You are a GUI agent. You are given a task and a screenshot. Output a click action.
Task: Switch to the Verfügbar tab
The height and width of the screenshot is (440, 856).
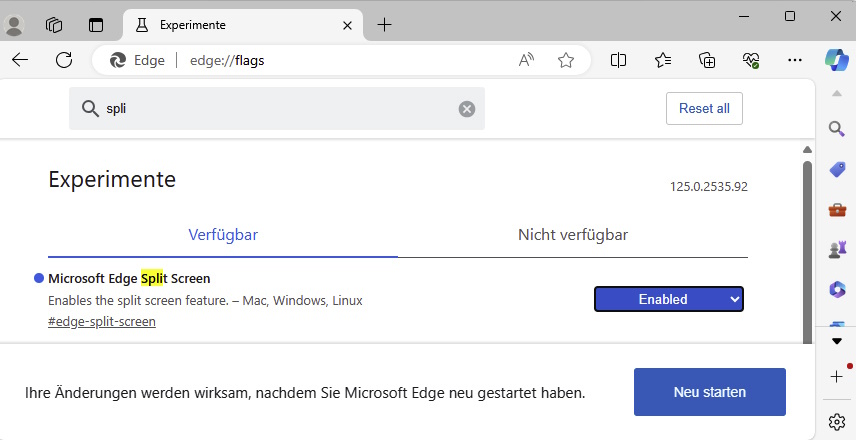click(x=223, y=235)
